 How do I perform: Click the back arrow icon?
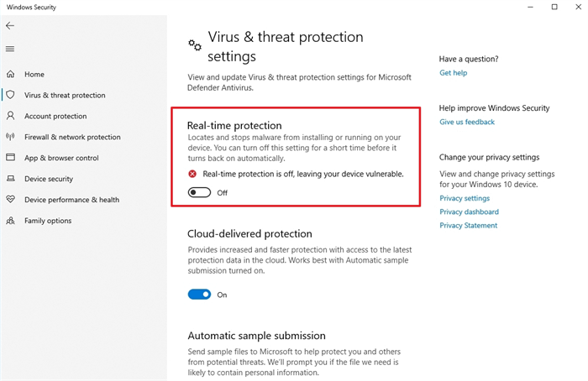tap(10, 26)
